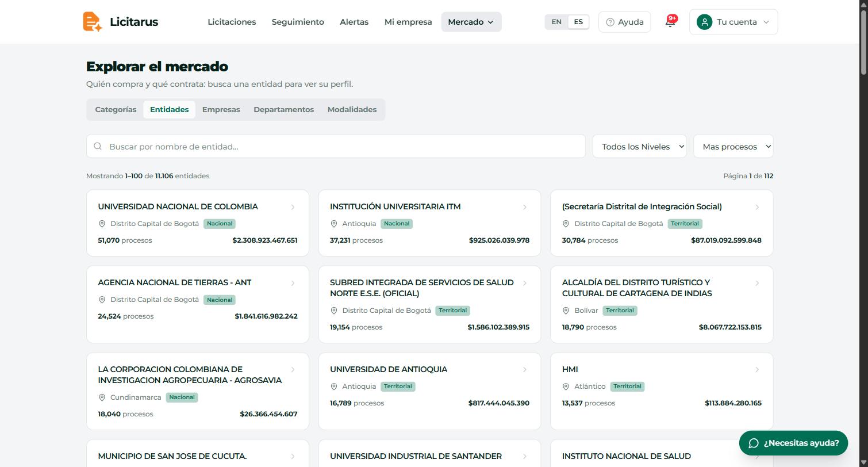The width and height of the screenshot is (868, 467).
Task: Open the notifications bell icon
Action: point(670,22)
